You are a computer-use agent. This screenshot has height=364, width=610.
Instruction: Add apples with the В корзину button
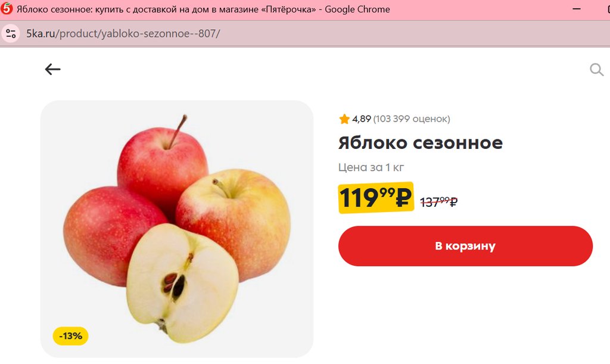(465, 246)
